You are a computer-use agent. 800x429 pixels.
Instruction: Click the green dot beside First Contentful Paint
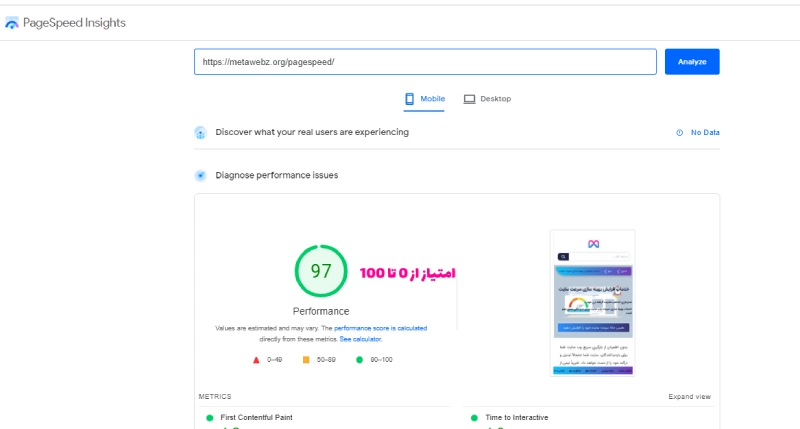pyautogui.click(x=210, y=418)
